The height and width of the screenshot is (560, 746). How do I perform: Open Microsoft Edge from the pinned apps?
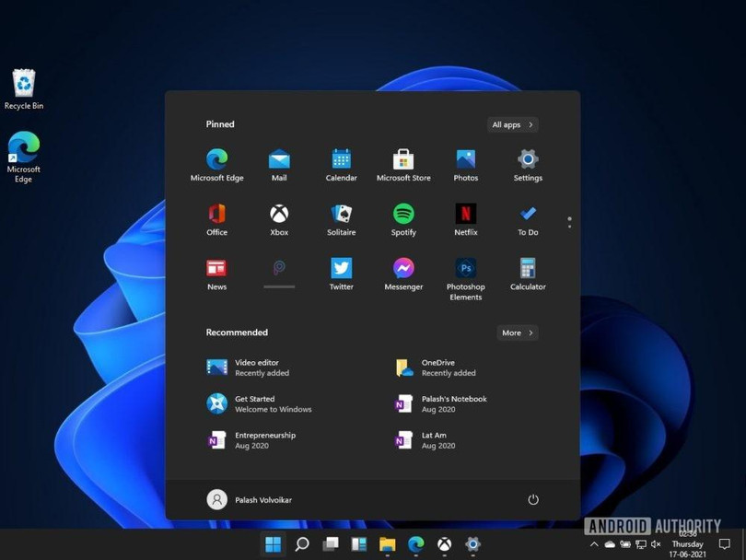pos(216,157)
